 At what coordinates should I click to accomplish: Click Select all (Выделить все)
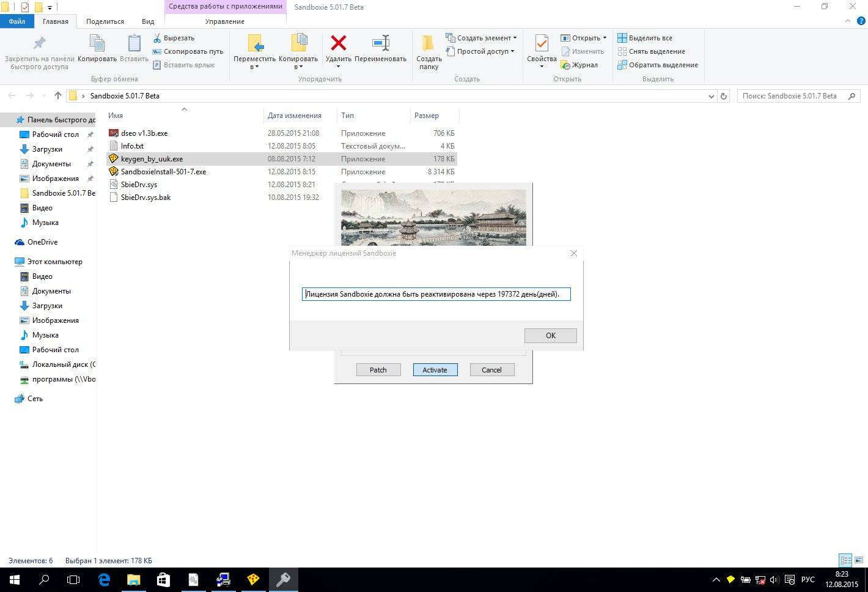tap(645, 38)
